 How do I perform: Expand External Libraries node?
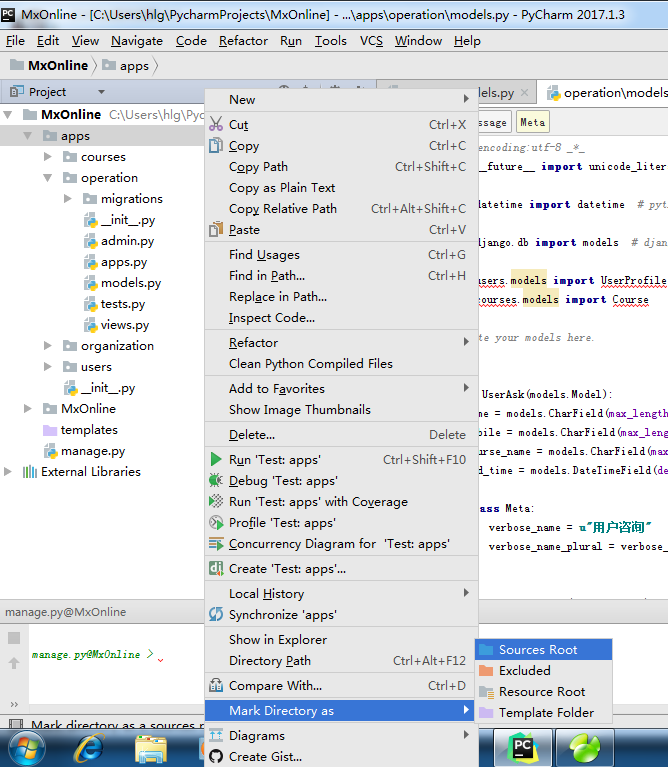pyautogui.click(x=8, y=472)
